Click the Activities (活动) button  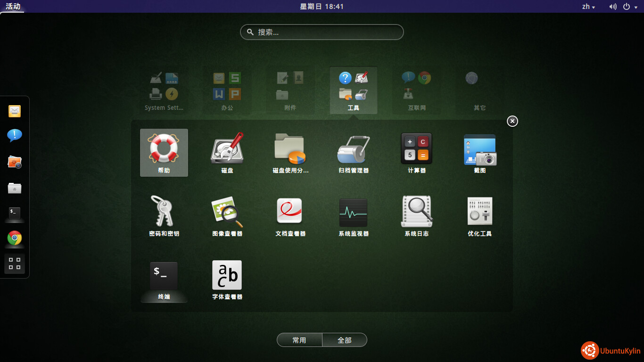point(13,7)
